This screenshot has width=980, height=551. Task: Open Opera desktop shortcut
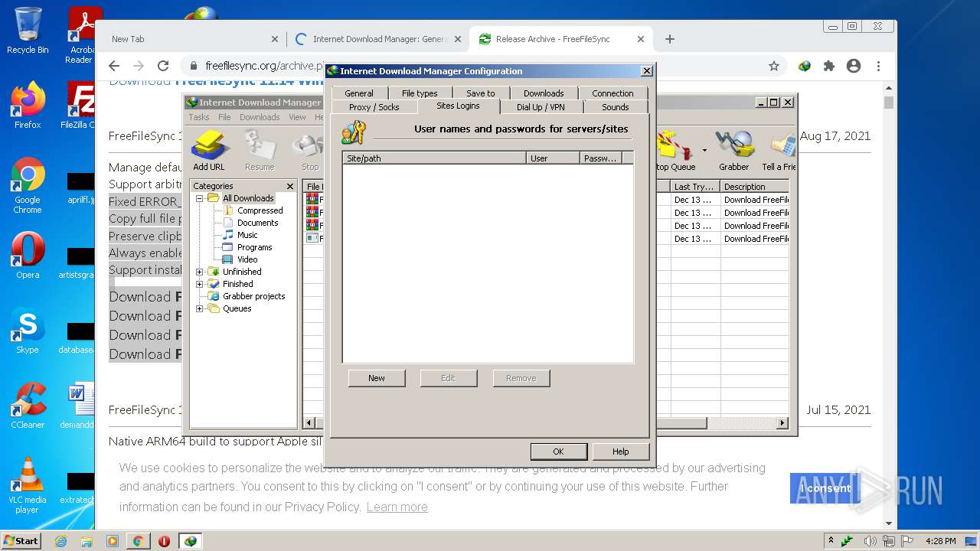click(28, 256)
